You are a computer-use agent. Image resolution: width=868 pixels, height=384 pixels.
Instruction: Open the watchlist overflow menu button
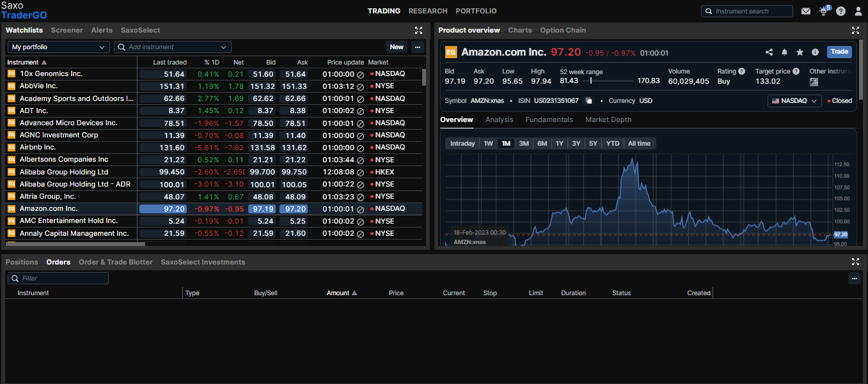click(418, 47)
